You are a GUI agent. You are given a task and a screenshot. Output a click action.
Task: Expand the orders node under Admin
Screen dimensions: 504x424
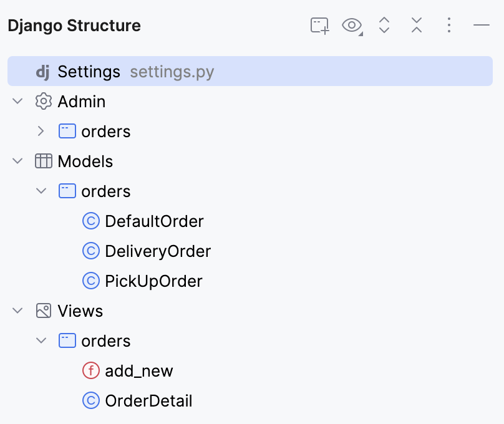pos(41,131)
